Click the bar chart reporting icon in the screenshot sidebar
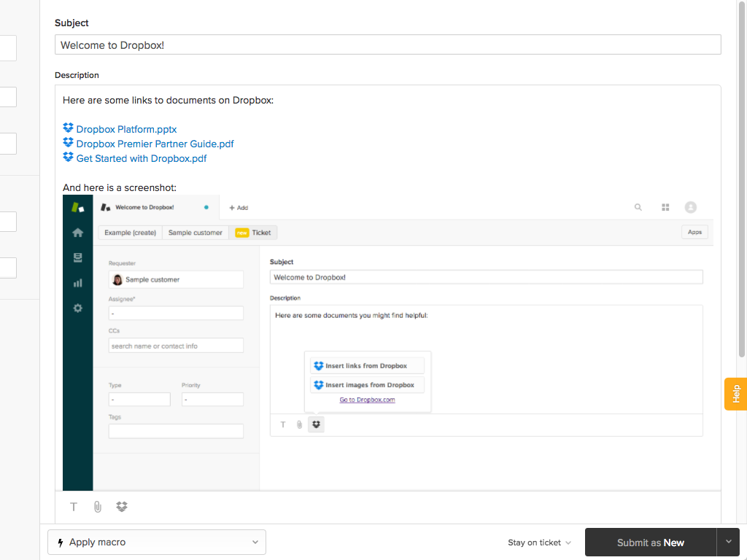 click(x=77, y=283)
